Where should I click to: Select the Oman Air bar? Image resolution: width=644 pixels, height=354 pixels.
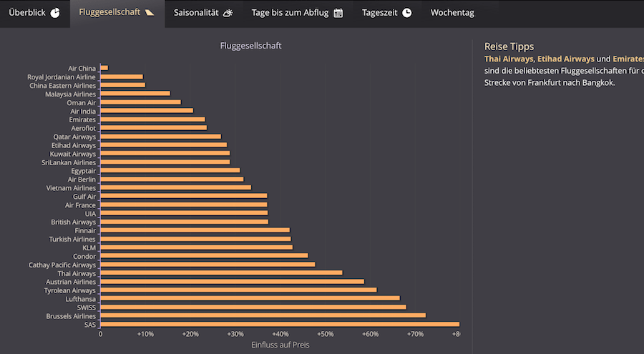tap(140, 102)
